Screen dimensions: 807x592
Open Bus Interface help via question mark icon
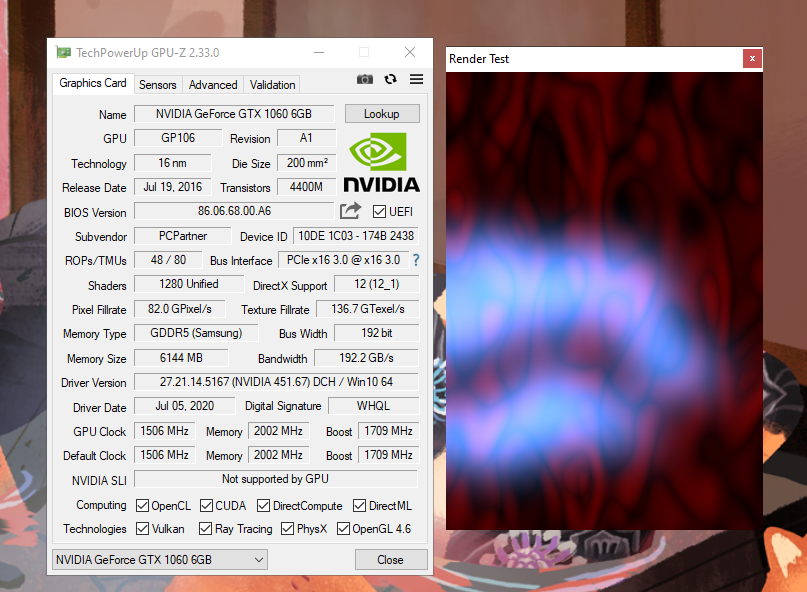coord(418,260)
